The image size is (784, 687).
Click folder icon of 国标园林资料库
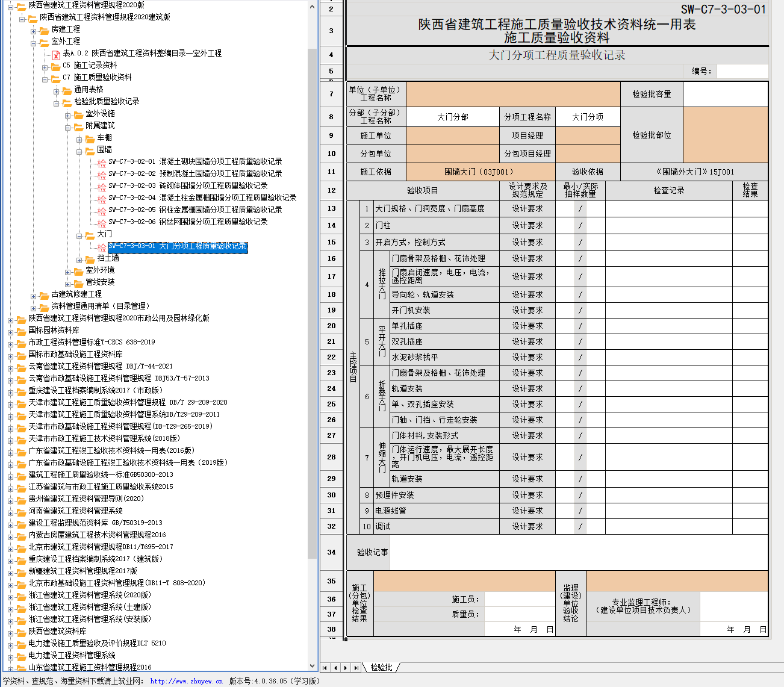(21, 331)
